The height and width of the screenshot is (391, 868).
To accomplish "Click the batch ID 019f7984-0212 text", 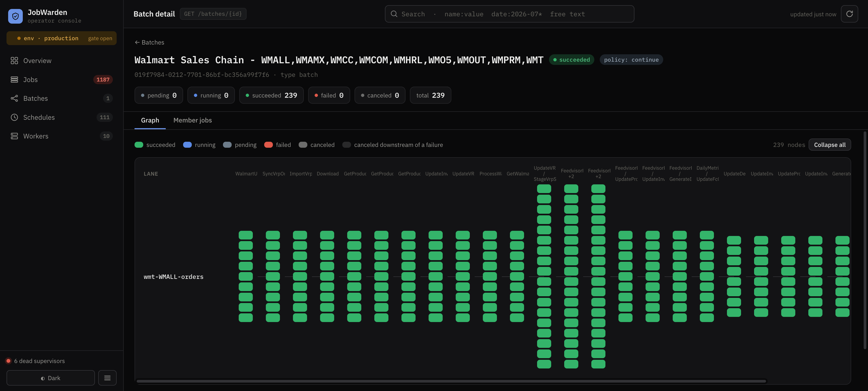I will click(202, 75).
